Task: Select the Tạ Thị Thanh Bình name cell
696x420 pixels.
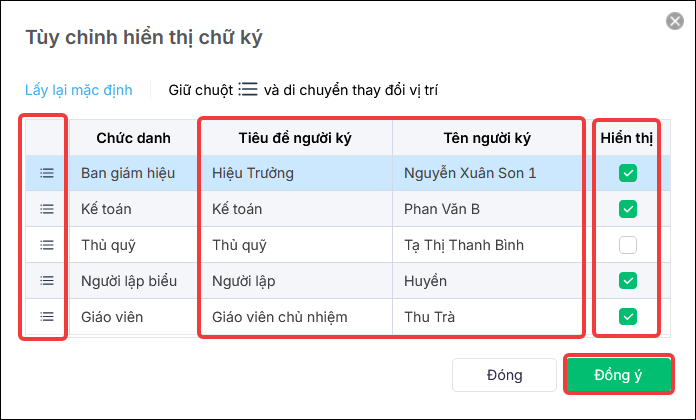Action: click(x=487, y=245)
